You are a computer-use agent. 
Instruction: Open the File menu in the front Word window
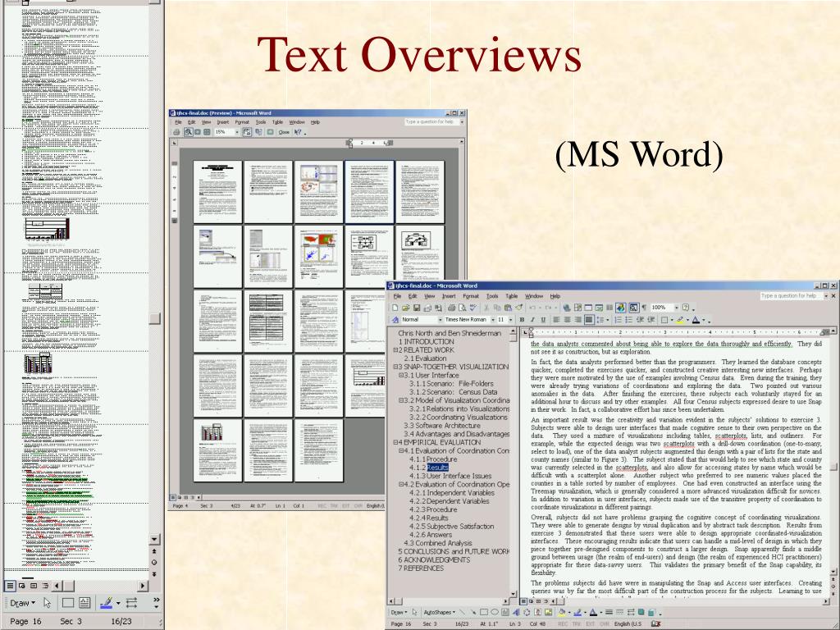[x=397, y=295]
